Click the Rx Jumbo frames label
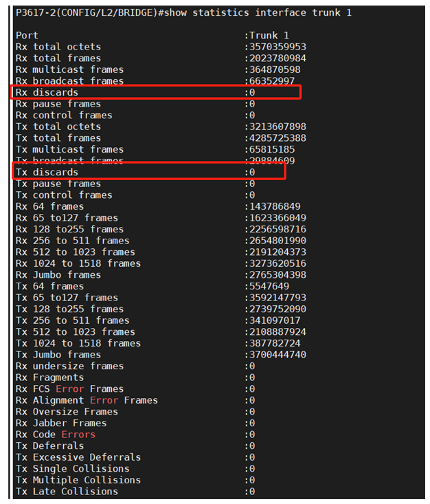The width and height of the screenshot is (430, 504). [x=58, y=275]
